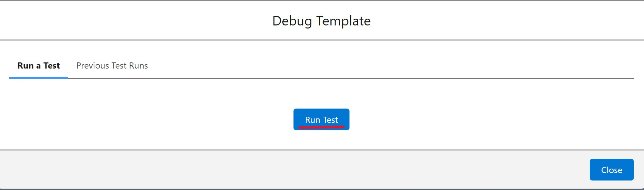644x190 pixels.
Task: Switch to the Previous Test Runs tab
Action: coord(112,65)
